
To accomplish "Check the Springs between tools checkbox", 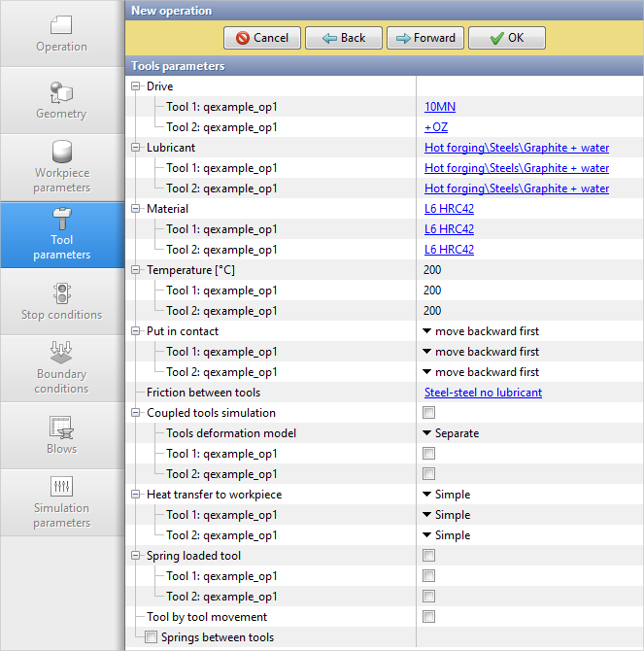I will pos(151,637).
